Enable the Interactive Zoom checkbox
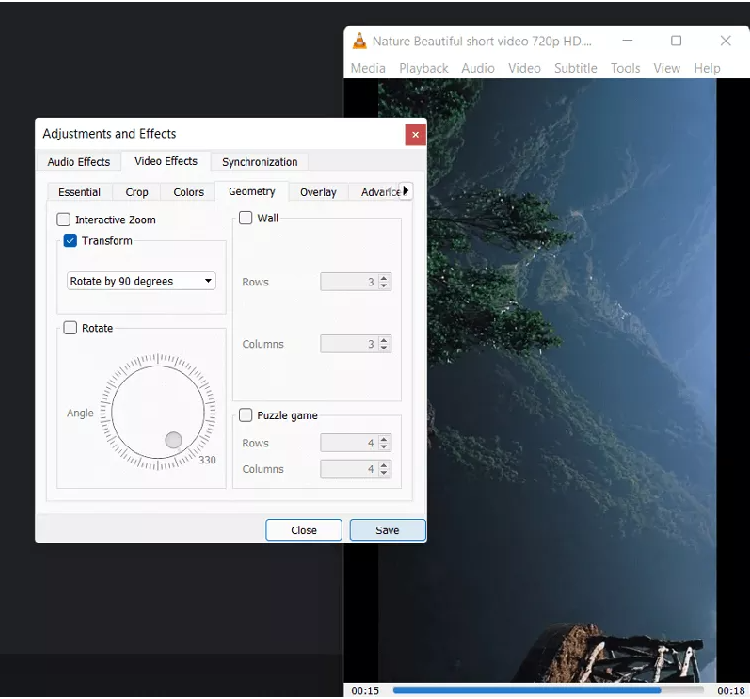 pyautogui.click(x=64, y=220)
